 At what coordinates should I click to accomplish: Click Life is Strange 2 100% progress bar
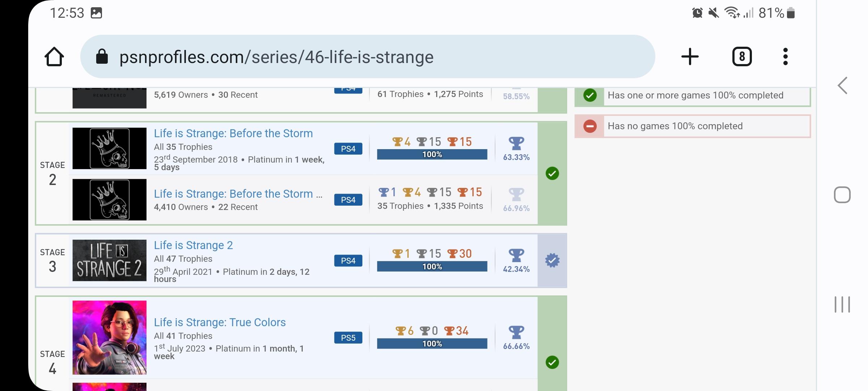[432, 266]
